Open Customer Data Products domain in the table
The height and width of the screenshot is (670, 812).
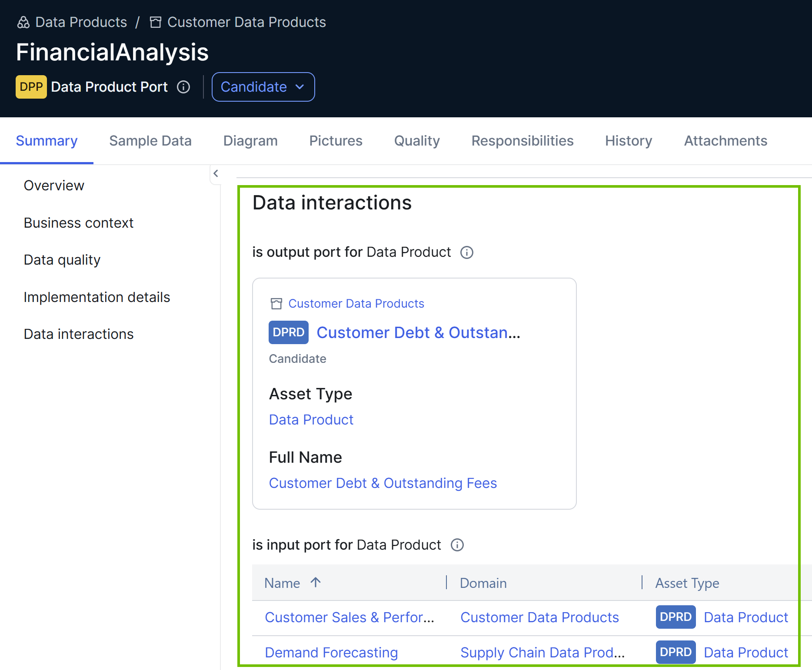pyautogui.click(x=539, y=617)
